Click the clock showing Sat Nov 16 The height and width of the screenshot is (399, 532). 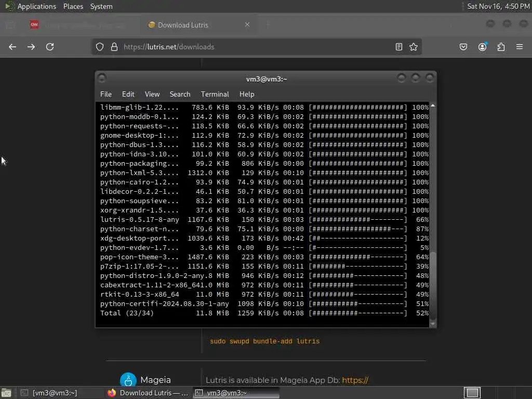pos(498,6)
